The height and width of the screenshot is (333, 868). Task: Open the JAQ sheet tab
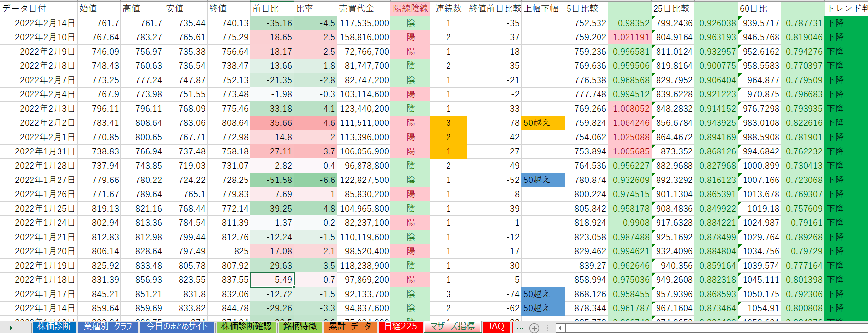coord(495,327)
